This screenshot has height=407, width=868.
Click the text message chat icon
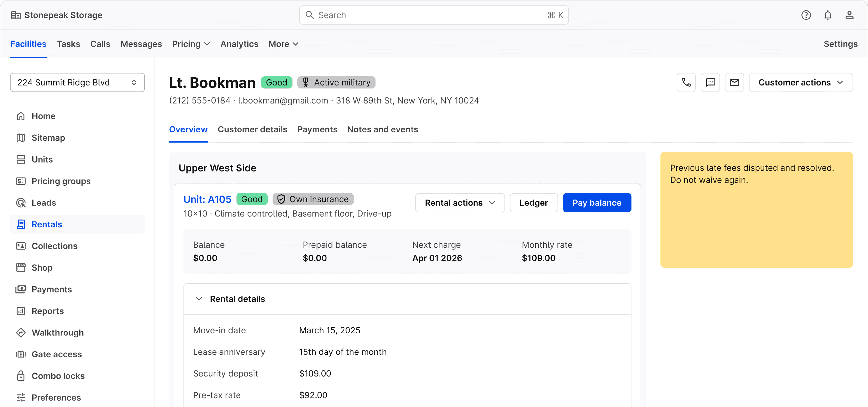click(x=710, y=82)
